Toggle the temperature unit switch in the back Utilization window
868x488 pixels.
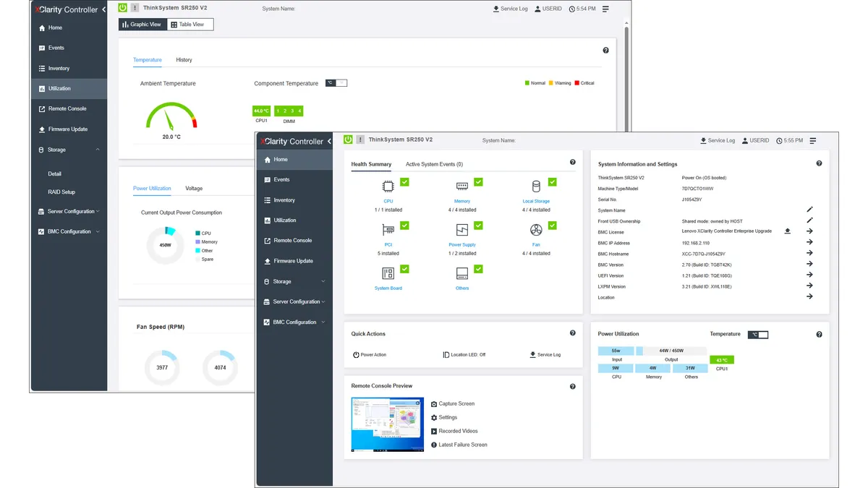pyautogui.click(x=336, y=83)
